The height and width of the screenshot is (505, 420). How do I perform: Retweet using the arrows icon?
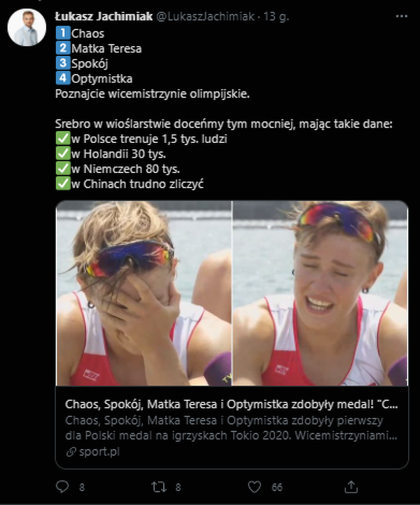click(159, 487)
